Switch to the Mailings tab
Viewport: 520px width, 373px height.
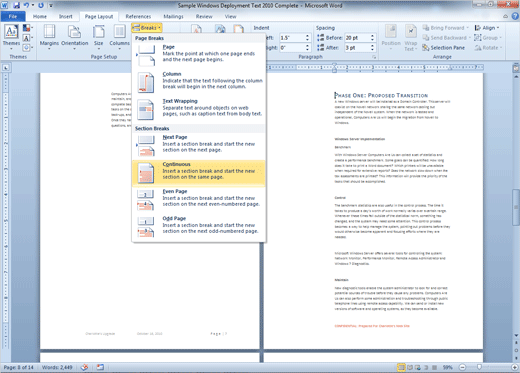point(173,16)
